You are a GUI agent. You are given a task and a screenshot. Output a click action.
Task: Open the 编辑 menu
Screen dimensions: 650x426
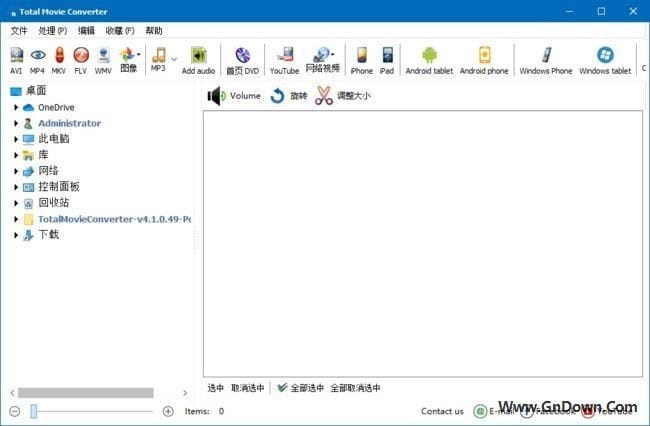[x=86, y=31]
